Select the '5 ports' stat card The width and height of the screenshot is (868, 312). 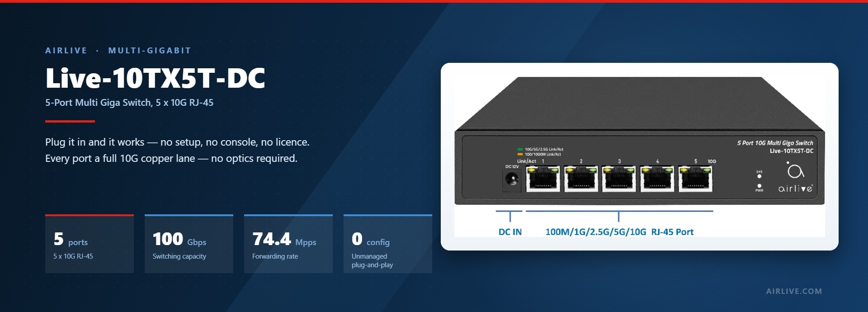coord(90,244)
